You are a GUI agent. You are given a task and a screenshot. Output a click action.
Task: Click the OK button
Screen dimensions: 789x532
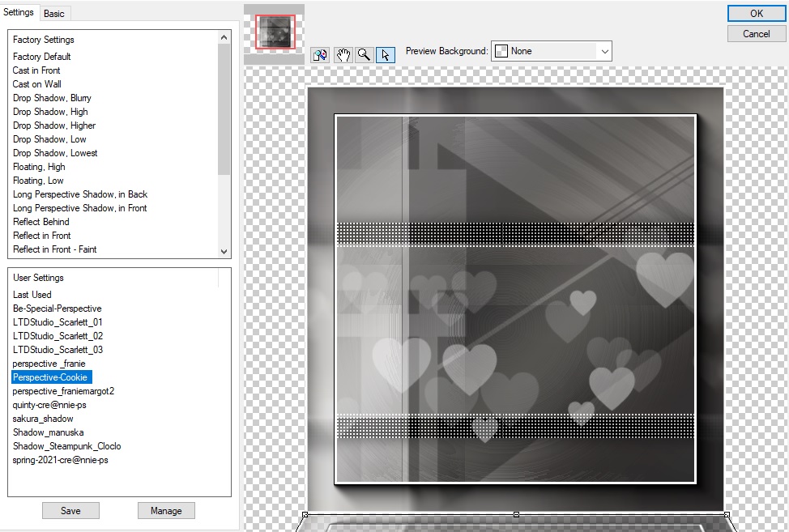tap(757, 14)
